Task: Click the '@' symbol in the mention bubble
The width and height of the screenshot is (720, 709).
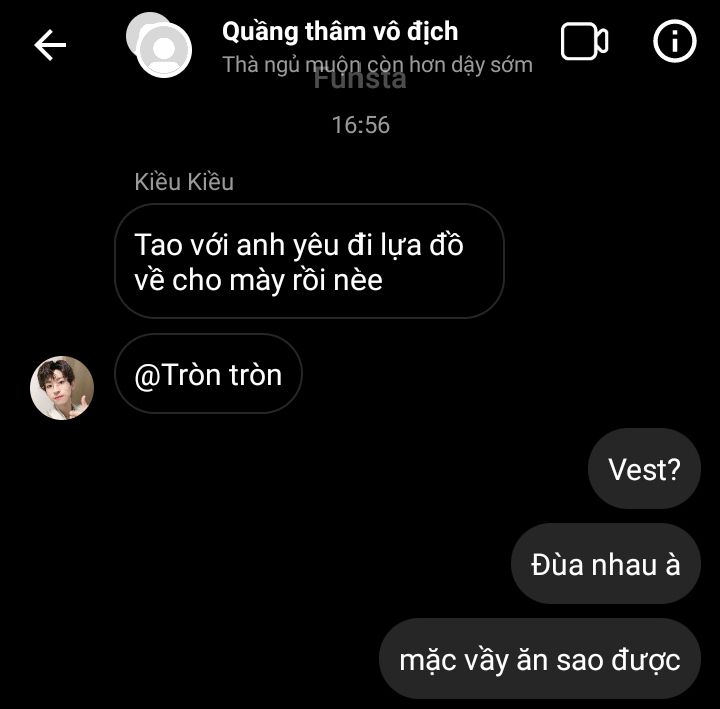Action: (x=145, y=375)
